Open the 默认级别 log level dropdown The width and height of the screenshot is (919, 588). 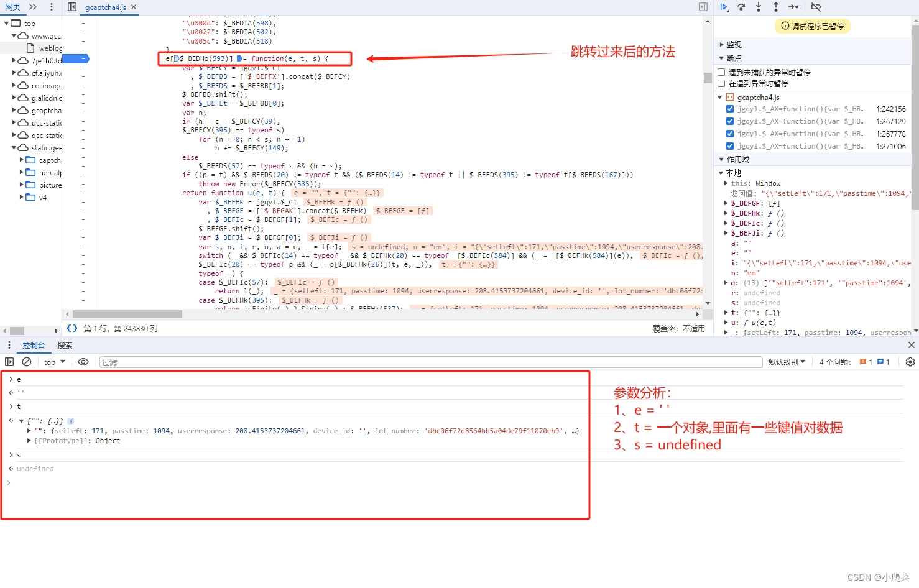[787, 362]
